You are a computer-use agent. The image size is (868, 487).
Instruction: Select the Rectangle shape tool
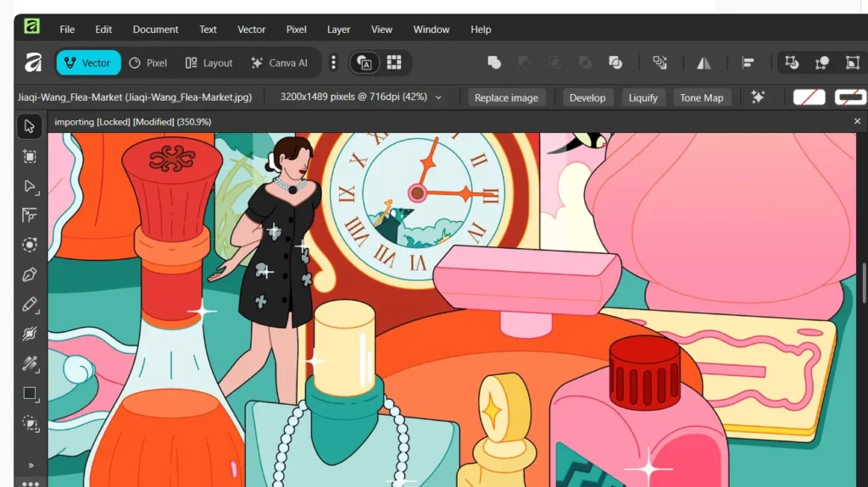30,394
